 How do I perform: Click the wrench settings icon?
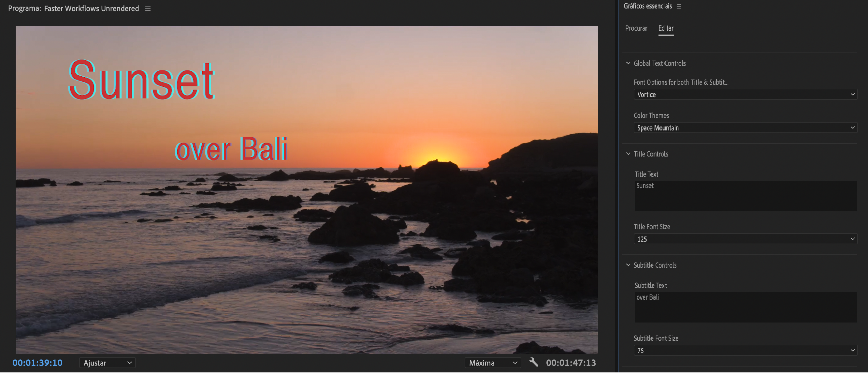(x=533, y=363)
